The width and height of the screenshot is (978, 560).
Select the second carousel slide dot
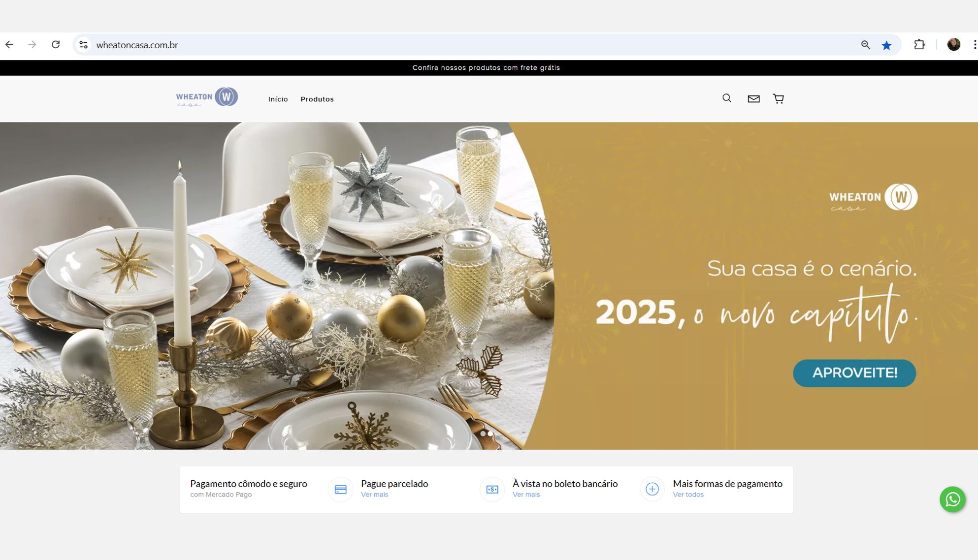490,434
